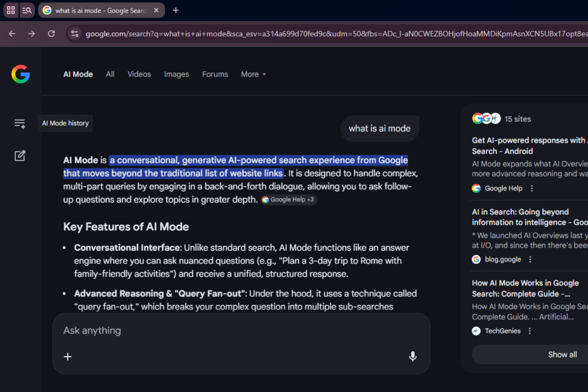Switch to the Videos tab
Screen dimensions: 588x392
(139, 74)
